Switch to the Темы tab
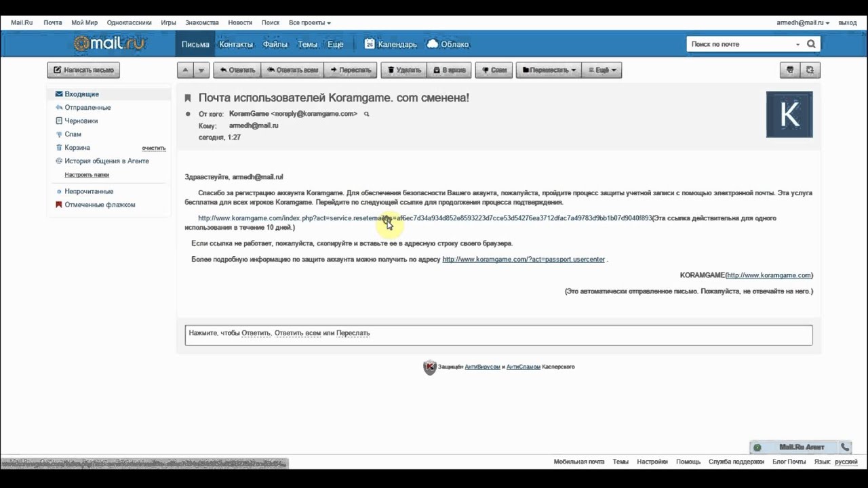Image resolution: width=868 pixels, height=488 pixels. pyautogui.click(x=307, y=44)
